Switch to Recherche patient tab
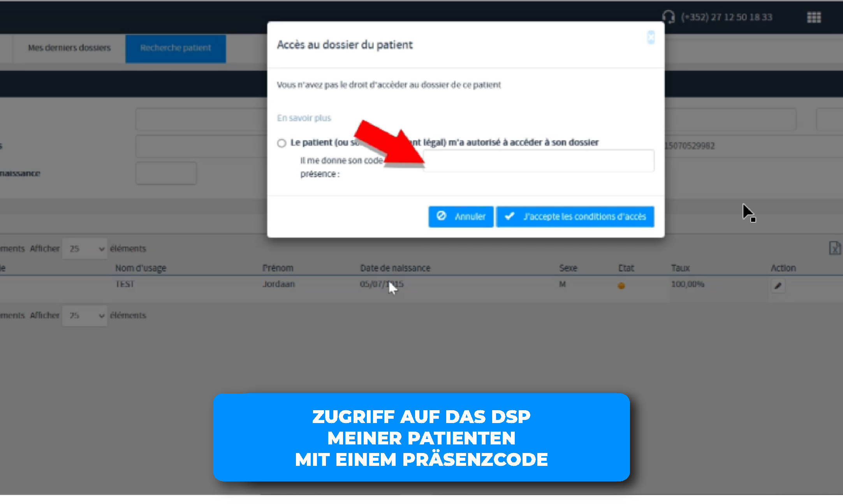 pos(176,48)
